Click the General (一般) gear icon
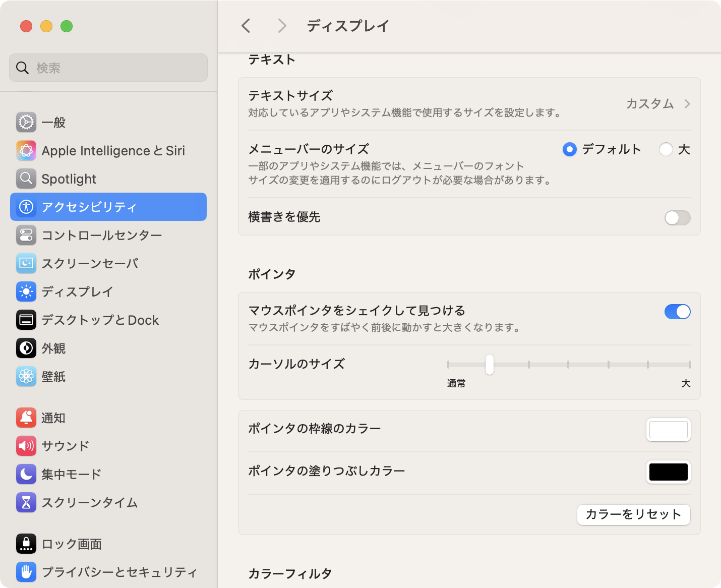This screenshot has width=721, height=588. pyautogui.click(x=26, y=122)
